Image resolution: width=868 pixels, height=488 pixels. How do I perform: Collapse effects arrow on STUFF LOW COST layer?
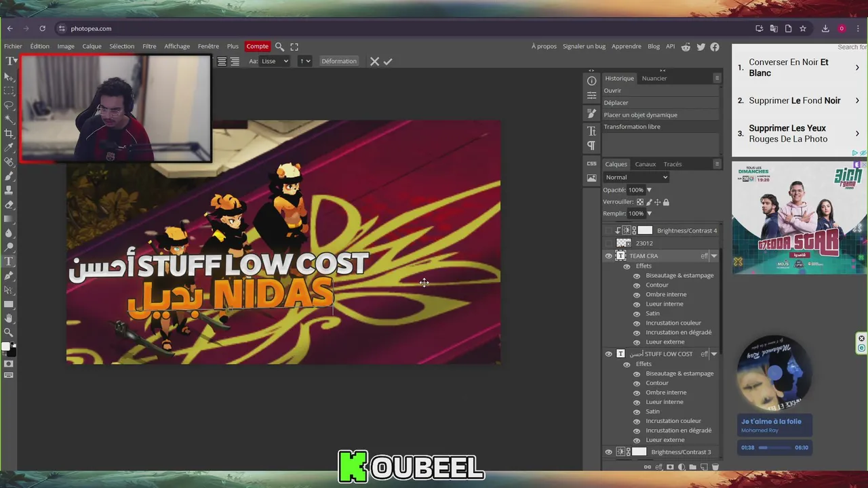tap(713, 354)
